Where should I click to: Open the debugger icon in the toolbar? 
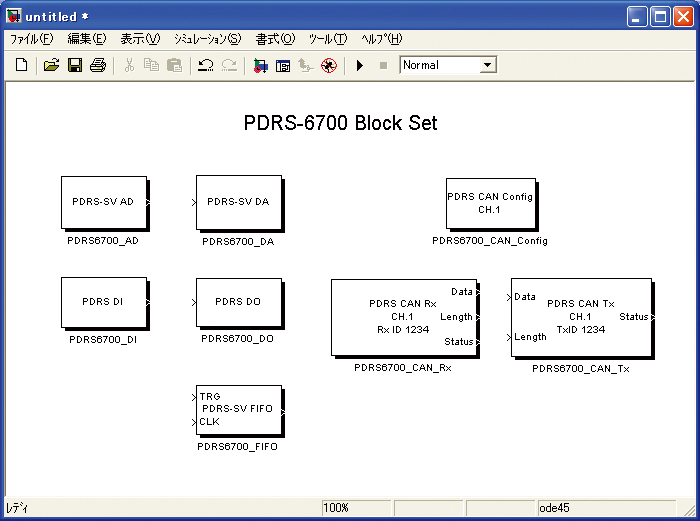pyautogui.click(x=329, y=66)
